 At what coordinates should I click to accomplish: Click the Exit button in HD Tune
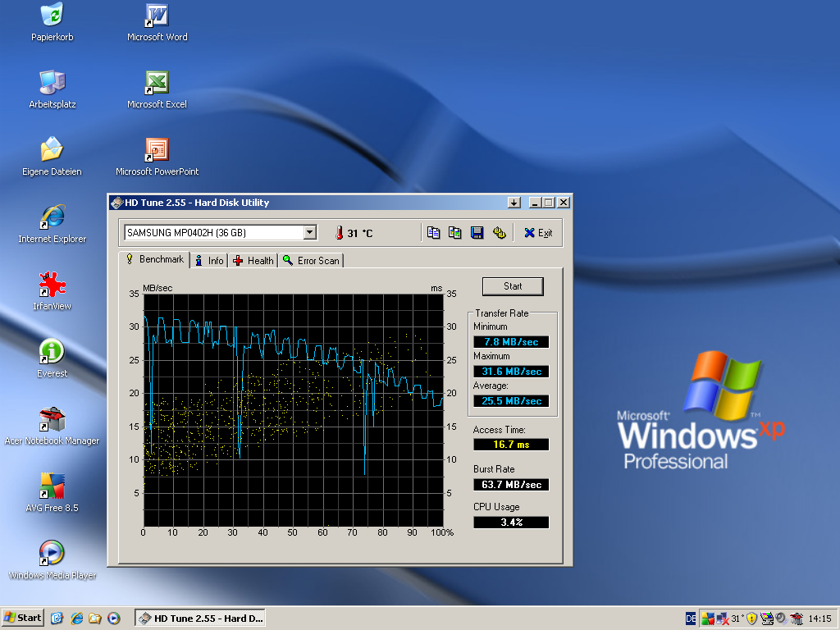(x=538, y=233)
